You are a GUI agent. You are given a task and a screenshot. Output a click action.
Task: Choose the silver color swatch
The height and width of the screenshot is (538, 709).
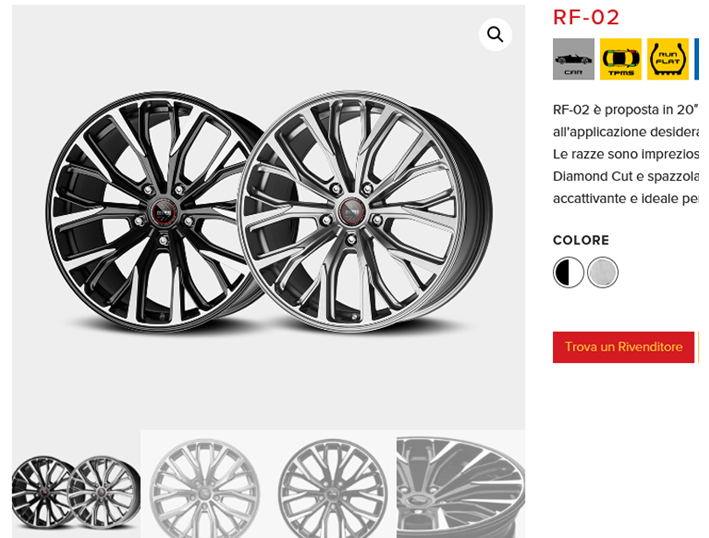coord(603,272)
